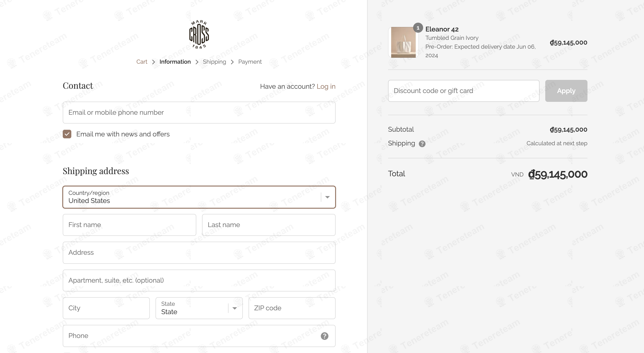
Task: Click the quantity badge on product image
Action: 418,28
